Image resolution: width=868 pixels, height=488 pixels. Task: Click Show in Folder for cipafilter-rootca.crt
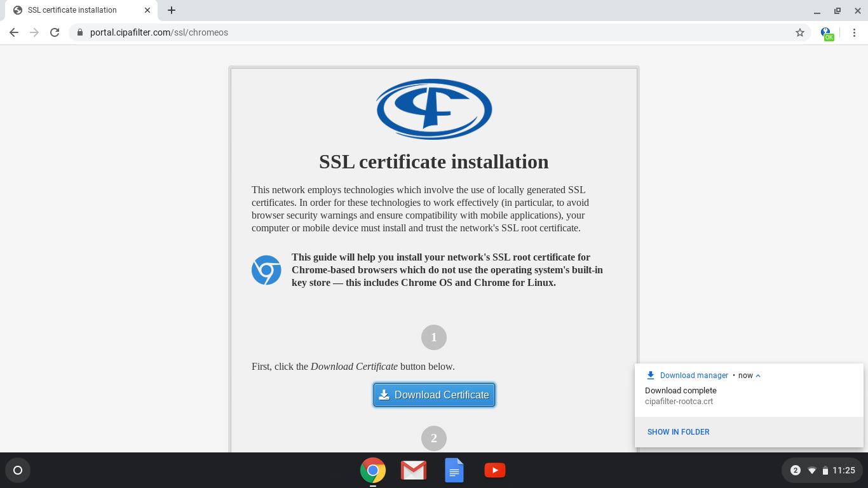tap(678, 431)
